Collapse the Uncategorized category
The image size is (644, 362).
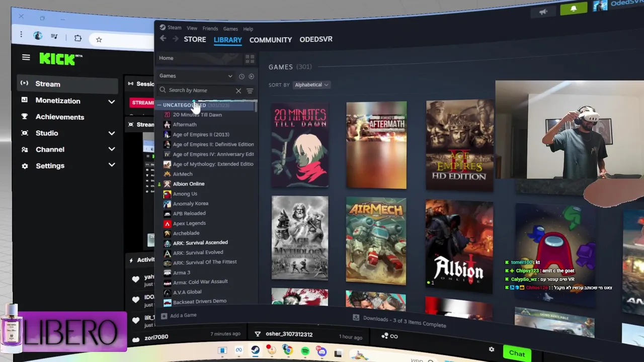(159, 106)
